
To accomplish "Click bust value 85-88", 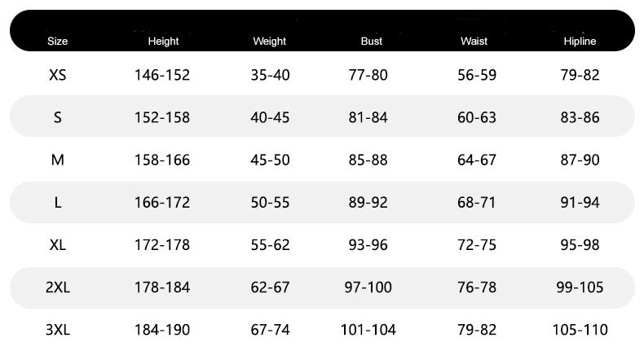I will coord(368,160).
